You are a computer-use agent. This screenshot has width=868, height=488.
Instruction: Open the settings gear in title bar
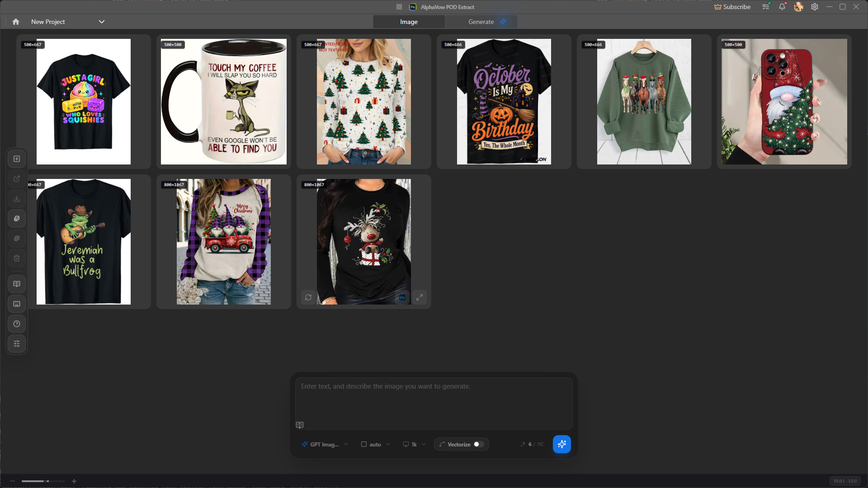(x=815, y=7)
